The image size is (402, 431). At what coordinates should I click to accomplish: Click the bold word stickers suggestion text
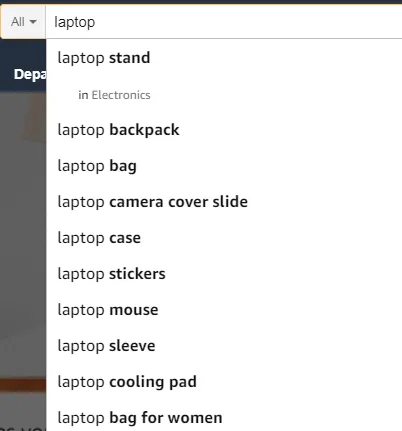coord(137,274)
